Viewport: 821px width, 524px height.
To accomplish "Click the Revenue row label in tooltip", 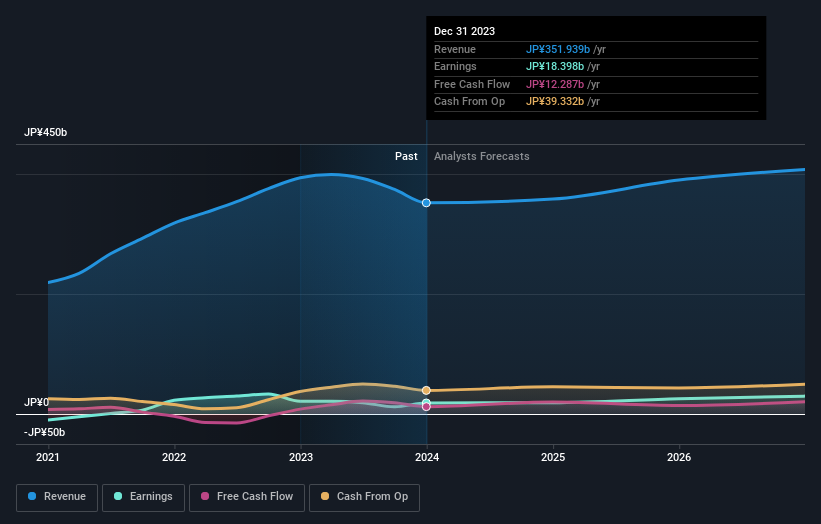I will [455, 49].
